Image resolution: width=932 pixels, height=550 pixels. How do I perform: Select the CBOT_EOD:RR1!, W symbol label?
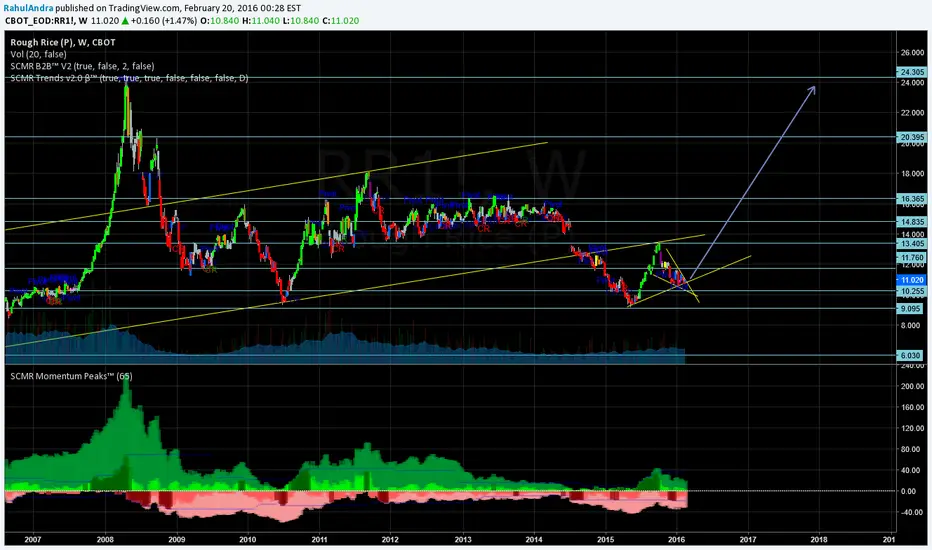(46, 21)
